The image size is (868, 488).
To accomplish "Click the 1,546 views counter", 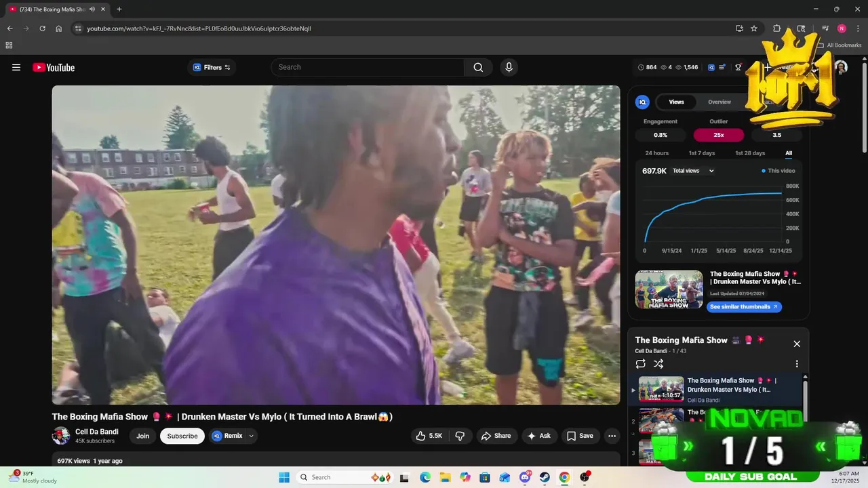I will [687, 67].
